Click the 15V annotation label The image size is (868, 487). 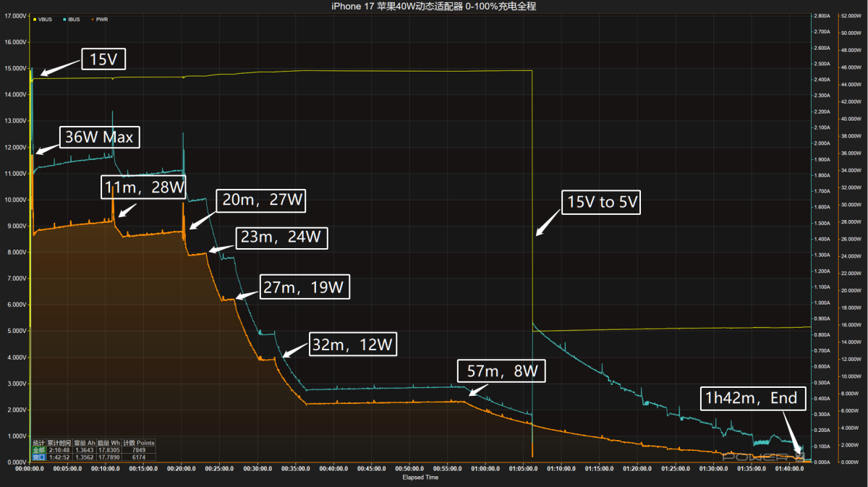coord(103,60)
